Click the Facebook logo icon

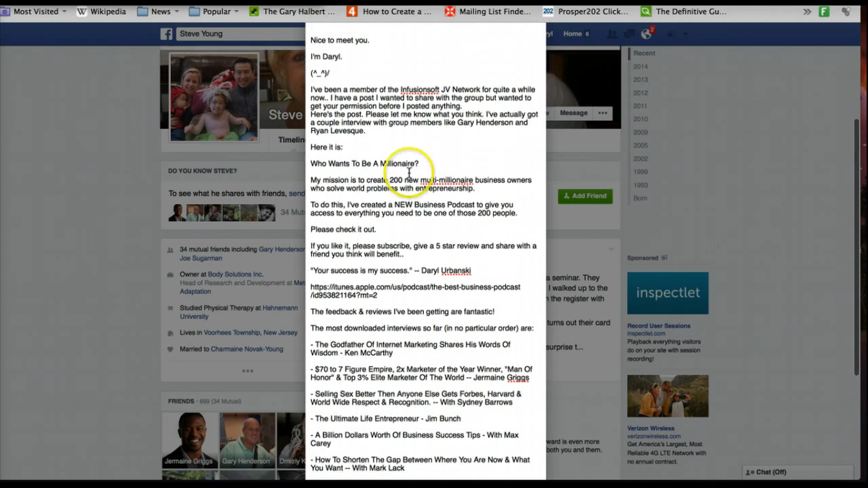[x=166, y=34]
